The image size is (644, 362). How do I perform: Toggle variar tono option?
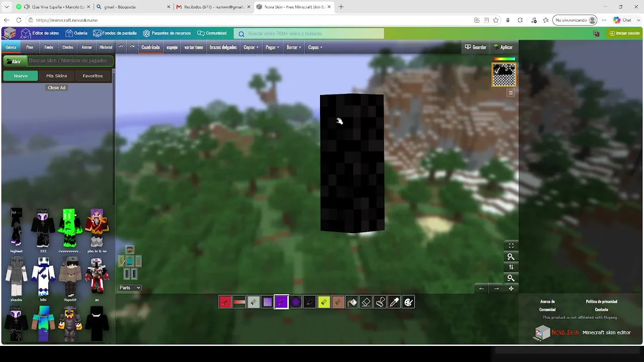(194, 47)
